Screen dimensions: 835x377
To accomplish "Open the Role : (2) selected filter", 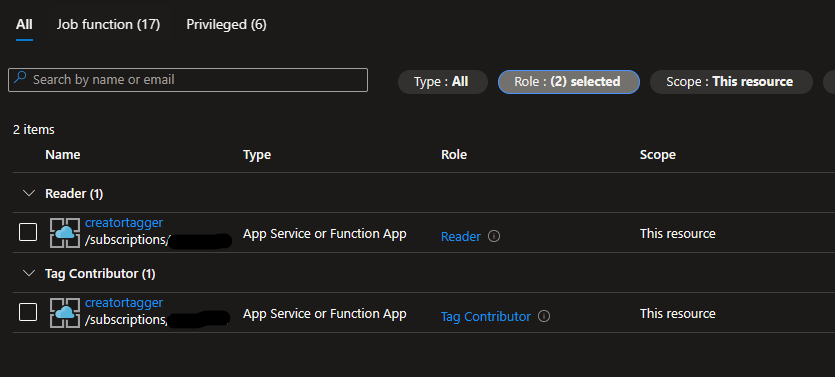I will click(x=569, y=82).
